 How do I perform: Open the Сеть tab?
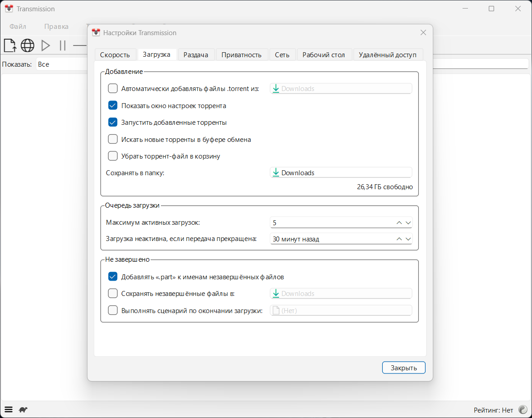pyautogui.click(x=282, y=55)
